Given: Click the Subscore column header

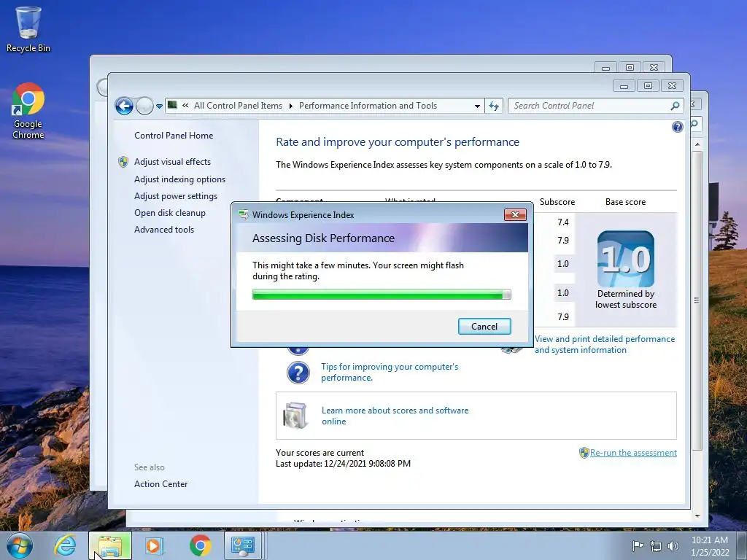Looking at the screenshot, I should coord(557,202).
